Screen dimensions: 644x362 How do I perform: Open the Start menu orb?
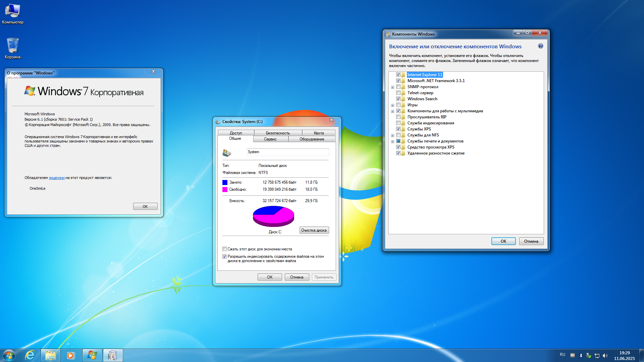[x=9, y=355]
